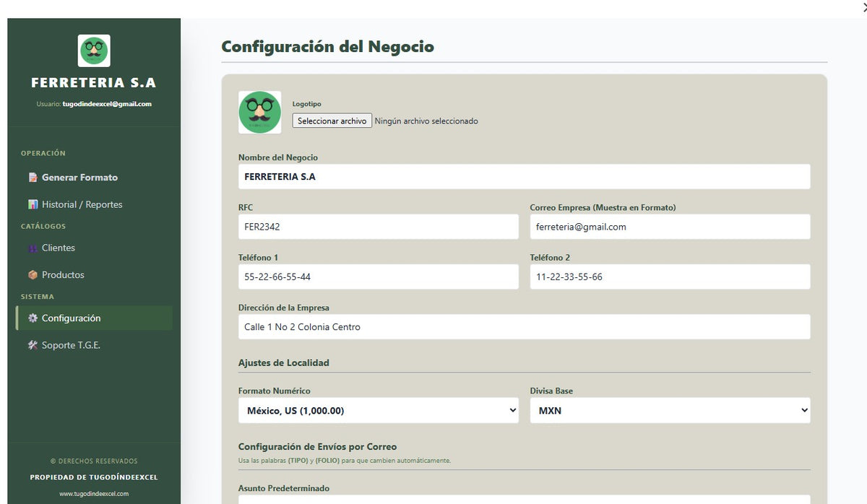Focus the Asunto Predeterminado field
The width and height of the screenshot is (867, 504).
(525, 500)
